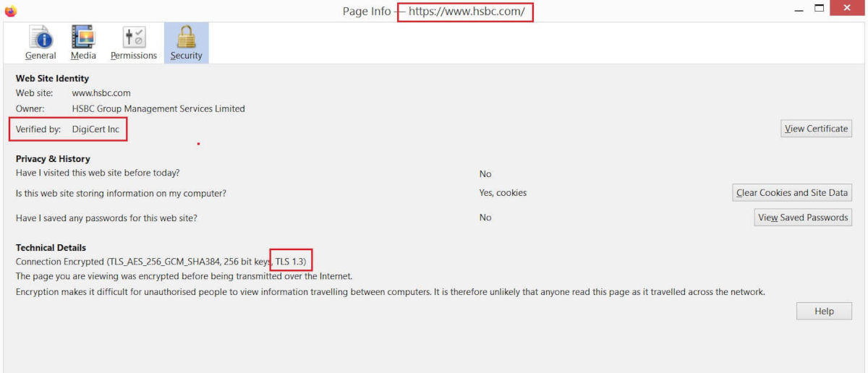Click 'Yes, cookies' storage answer
The image size is (868, 373).
point(503,193)
